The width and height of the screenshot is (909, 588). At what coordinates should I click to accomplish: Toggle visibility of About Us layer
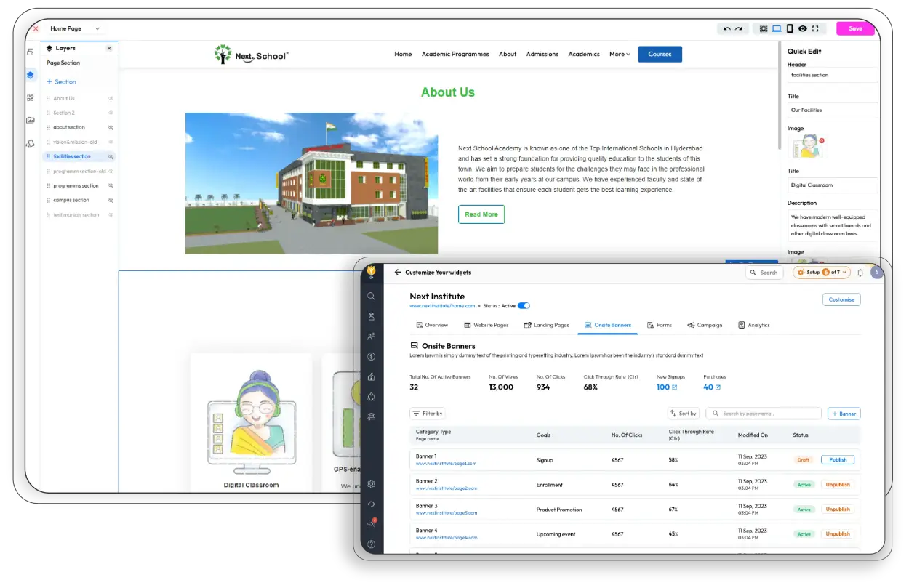111,98
